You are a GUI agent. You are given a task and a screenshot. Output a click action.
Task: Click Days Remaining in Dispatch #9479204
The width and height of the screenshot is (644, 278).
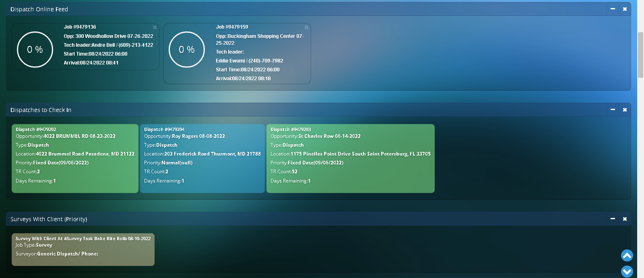(x=164, y=181)
